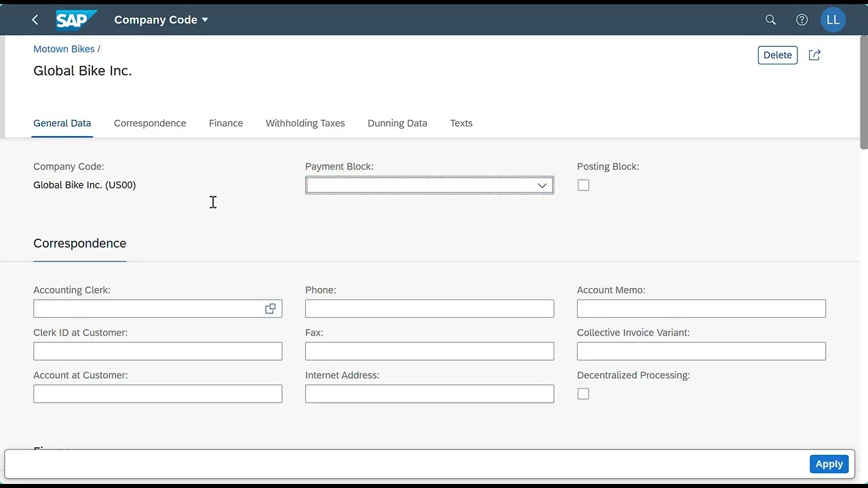The height and width of the screenshot is (488, 868).
Task: Open Accounting Clerk value help icon
Action: (271, 308)
